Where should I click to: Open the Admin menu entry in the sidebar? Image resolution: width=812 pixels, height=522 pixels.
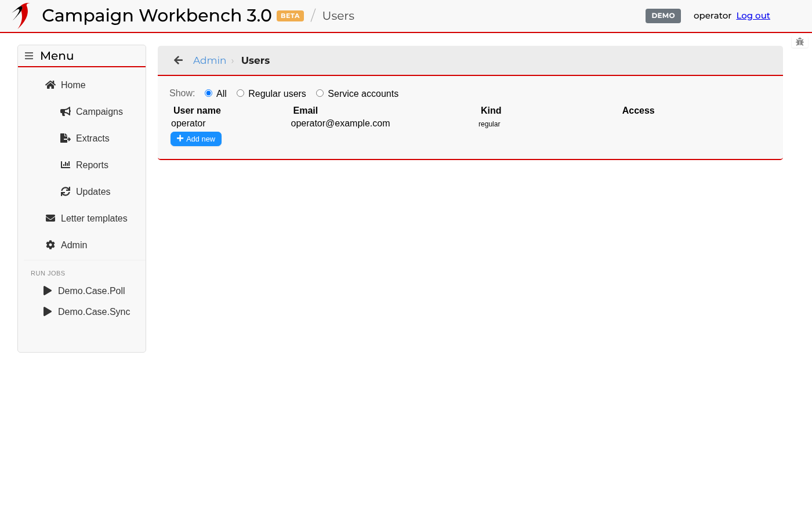pyautogui.click(x=74, y=245)
